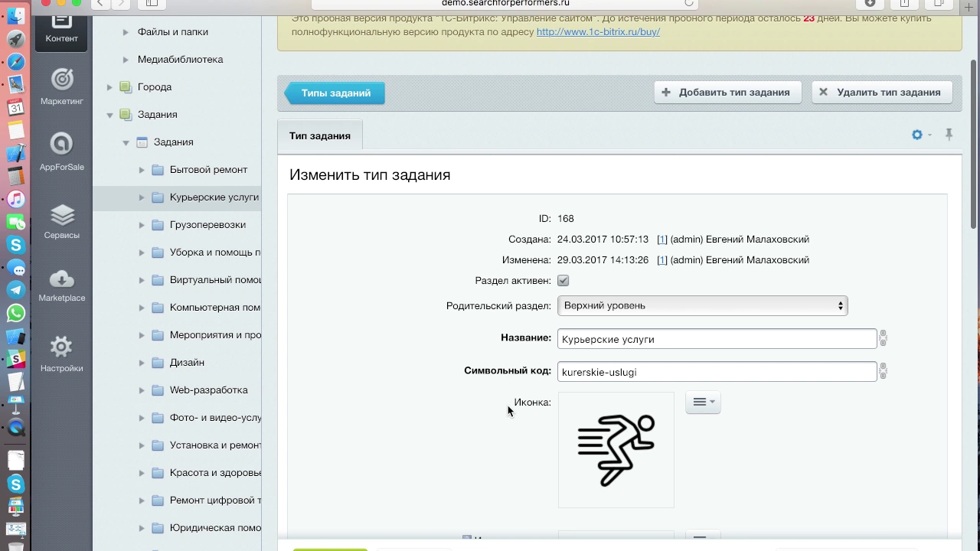Viewport: 980px width, 551px height.
Task: Open the Контент section icon
Action: coord(61,28)
